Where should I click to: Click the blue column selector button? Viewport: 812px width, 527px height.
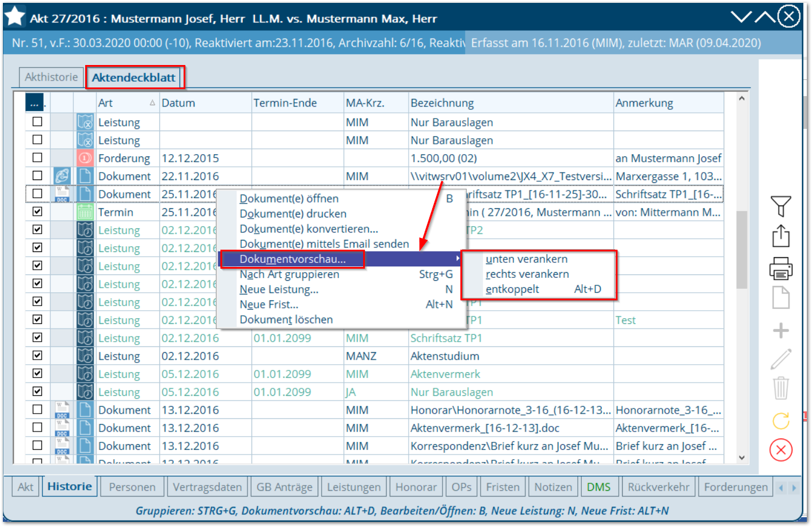(x=34, y=103)
